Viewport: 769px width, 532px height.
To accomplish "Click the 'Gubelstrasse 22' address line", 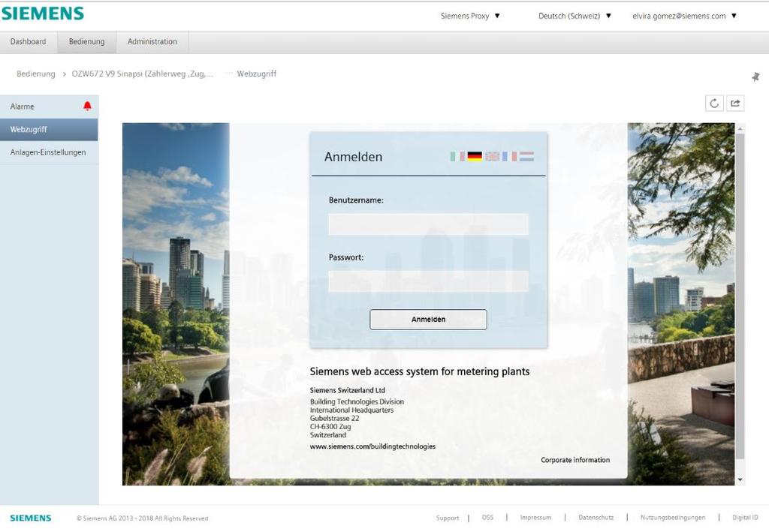I will (334, 419).
